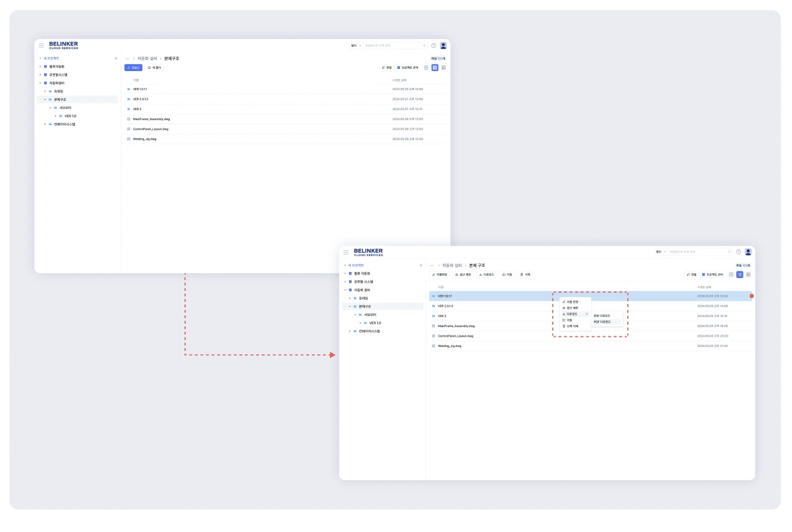Viewport: 792px width, 532px height.
Task: Click the BELINKER logo in the back window
Action: [64, 45]
